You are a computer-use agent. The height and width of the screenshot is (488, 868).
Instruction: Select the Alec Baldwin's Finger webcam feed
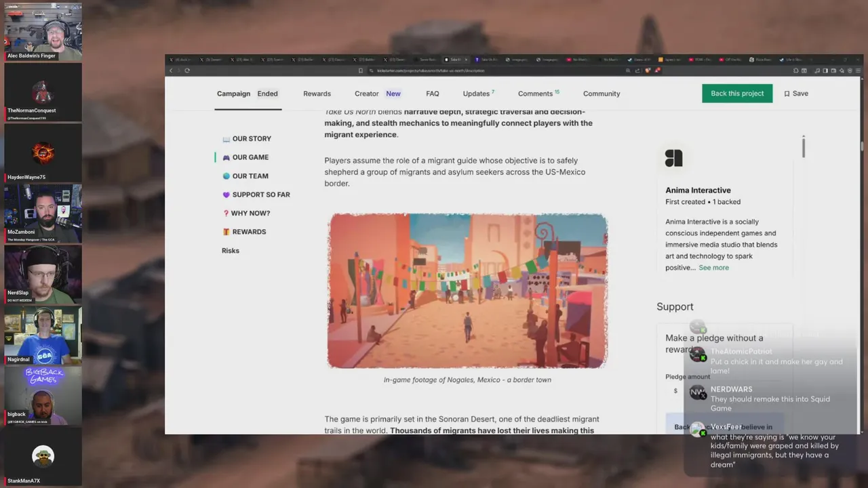pos(43,31)
